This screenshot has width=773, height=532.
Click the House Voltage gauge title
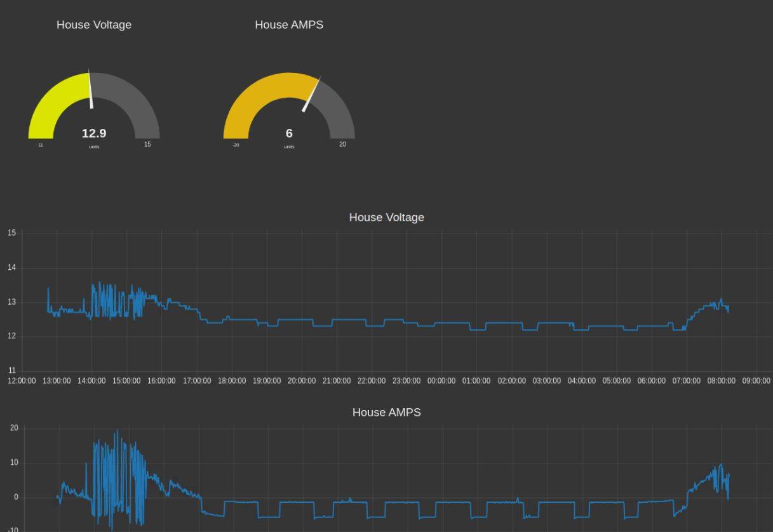coord(94,25)
